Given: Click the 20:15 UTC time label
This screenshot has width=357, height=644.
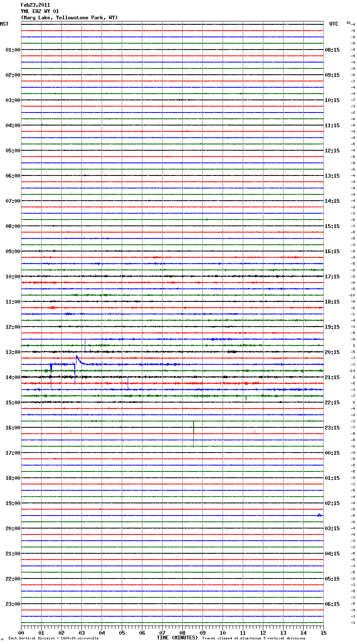Looking at the screenshot, I should pyautogui.click(x=332, y=352).
